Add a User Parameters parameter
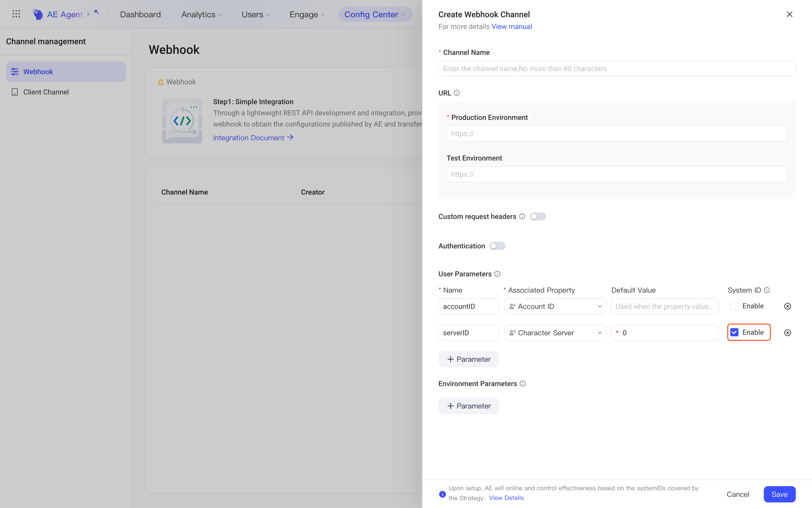 click(x=468, y=359)
